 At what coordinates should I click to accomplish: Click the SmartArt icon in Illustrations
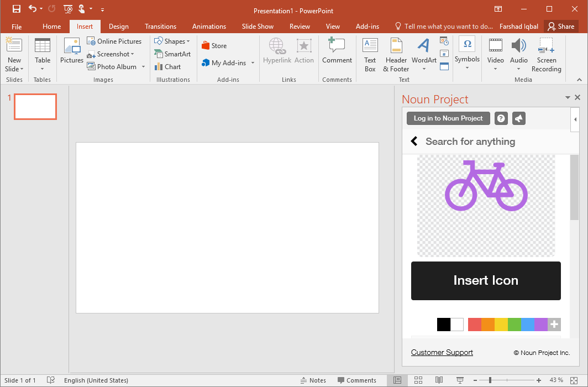tap(159, 54)
